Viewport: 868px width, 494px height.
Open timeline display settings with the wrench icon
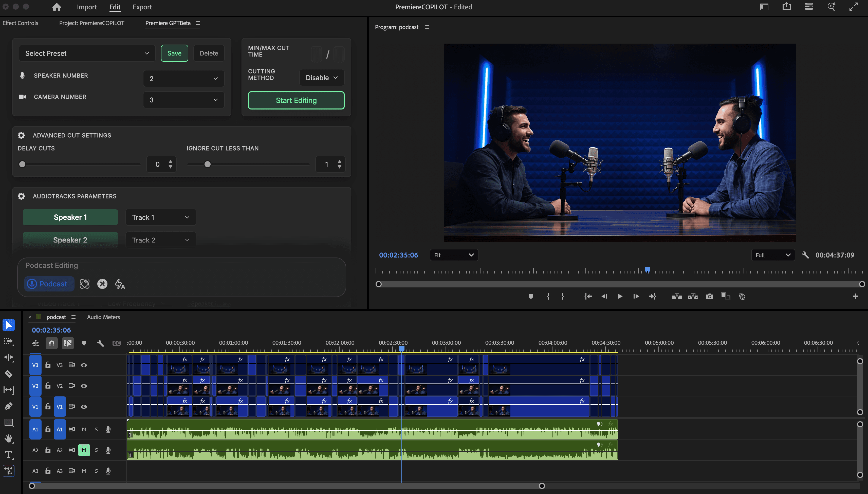(x=99, y=343)
